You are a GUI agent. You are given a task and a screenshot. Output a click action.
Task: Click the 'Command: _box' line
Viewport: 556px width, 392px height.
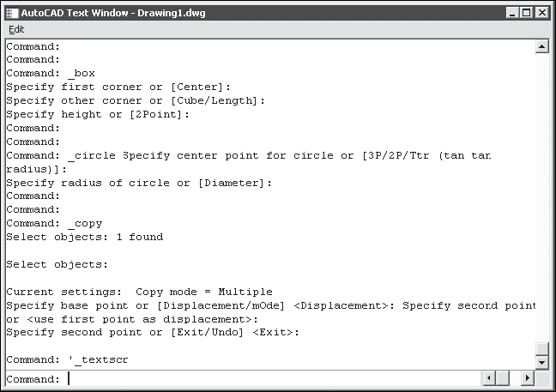click(x=51, y=74)
